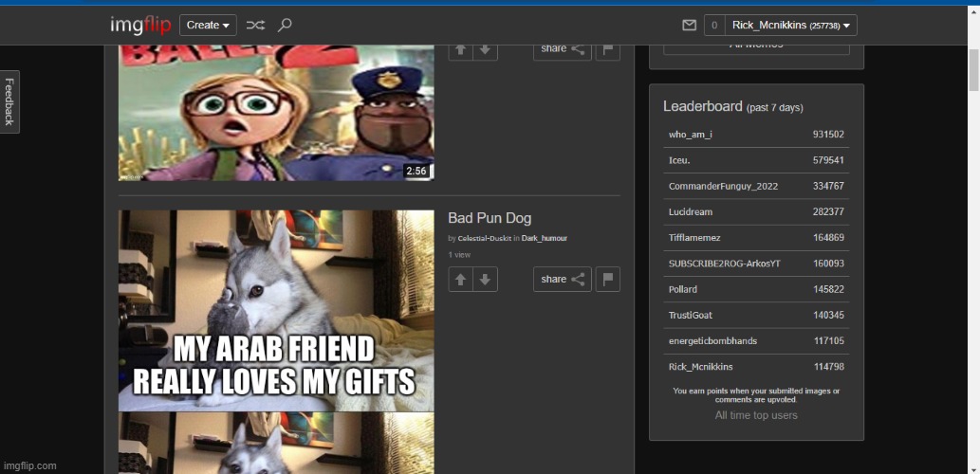The image size is (980, 474).
Task: Click the page vertical scrollbar thumb
Action: tap(973, 70)
